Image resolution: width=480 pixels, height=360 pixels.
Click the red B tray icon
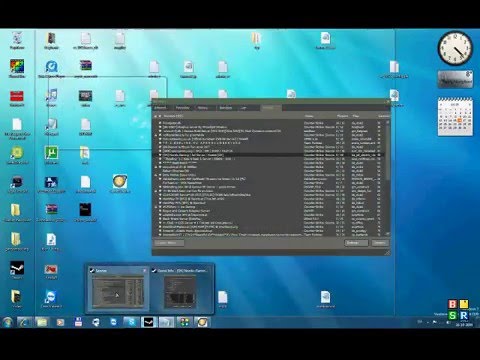coord(452,304)
